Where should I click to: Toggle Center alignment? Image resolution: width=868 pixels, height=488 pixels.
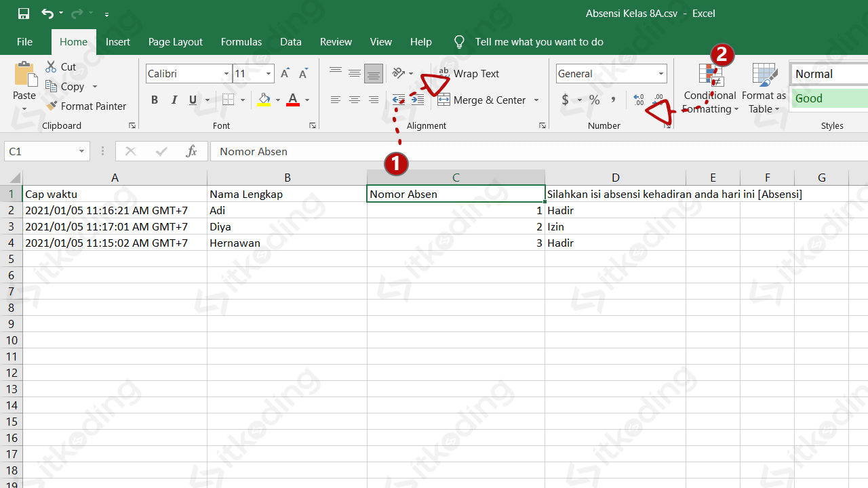point(354,100)
